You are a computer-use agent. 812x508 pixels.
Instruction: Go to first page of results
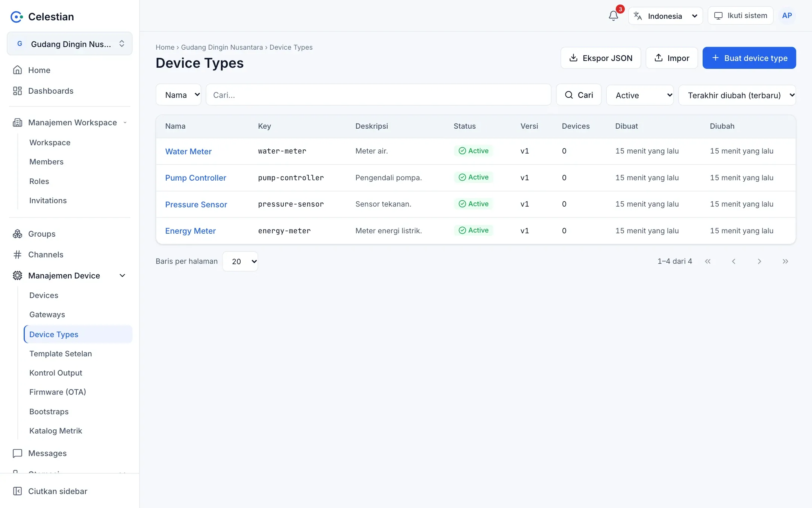pyautogui.click(x=707, y=261)
